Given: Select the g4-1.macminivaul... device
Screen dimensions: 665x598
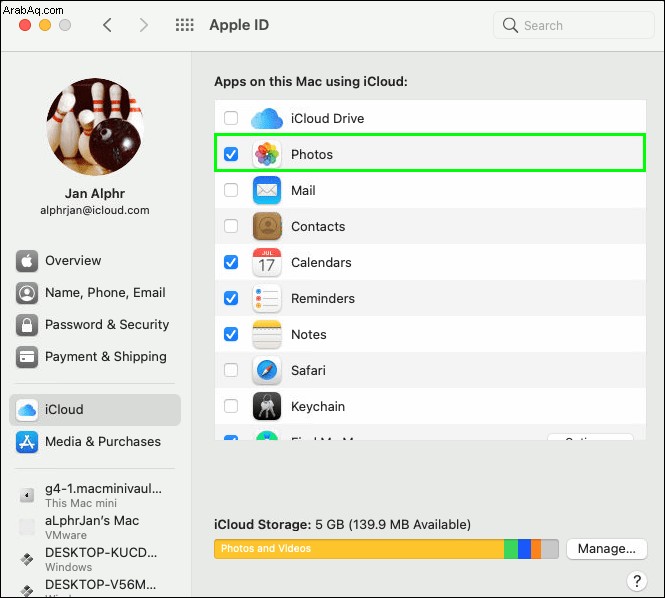Looking at the screenshot, I should point(95,495).
